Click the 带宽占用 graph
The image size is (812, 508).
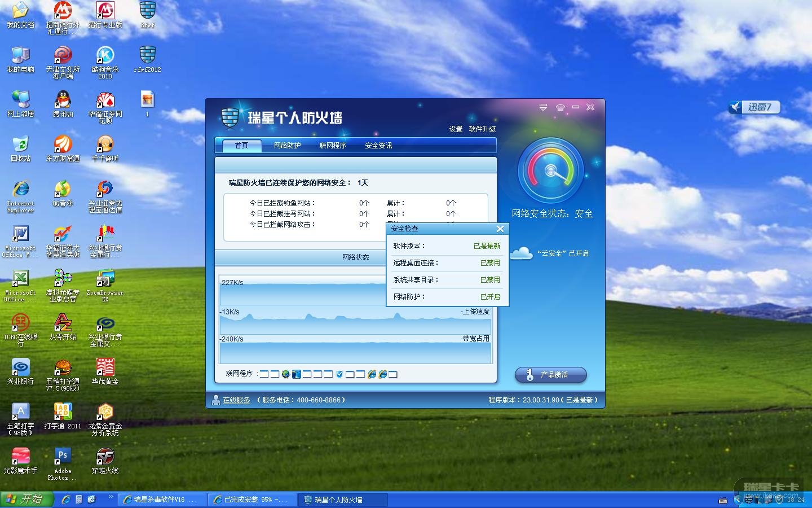pyautogui.click(x=355, y=349)
